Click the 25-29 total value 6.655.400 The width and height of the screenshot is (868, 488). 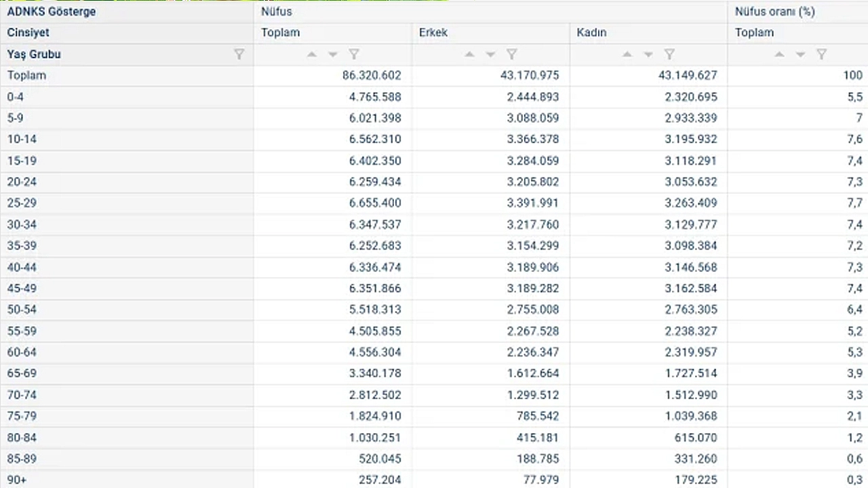click(x=375, y=203)
